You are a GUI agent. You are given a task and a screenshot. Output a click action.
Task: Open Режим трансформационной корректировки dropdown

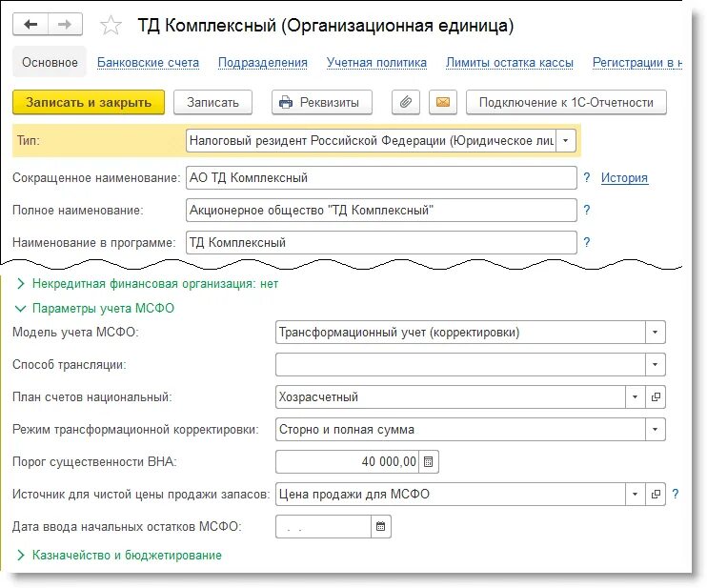(656, 429)
